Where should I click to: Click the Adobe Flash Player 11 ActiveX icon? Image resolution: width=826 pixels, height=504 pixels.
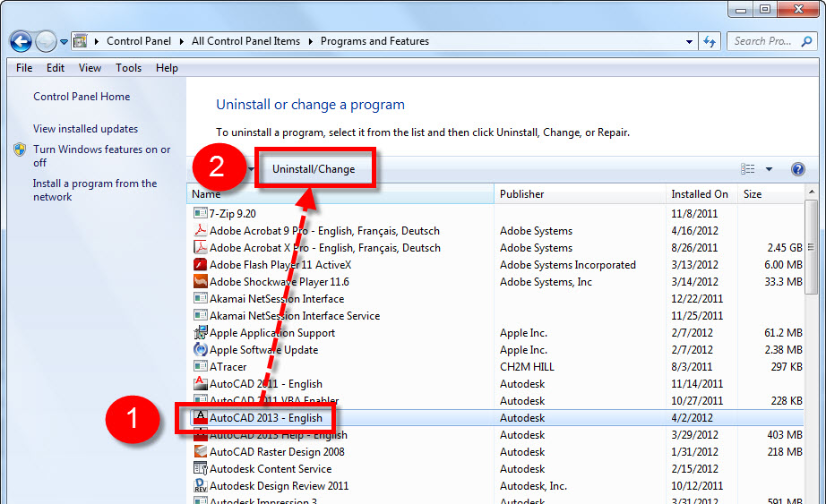coord(201,265)
